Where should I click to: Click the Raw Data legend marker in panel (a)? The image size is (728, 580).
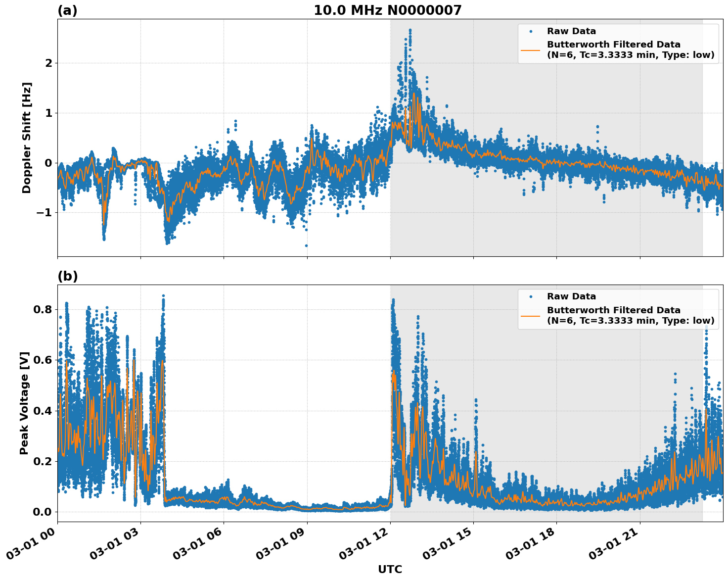pos(532,31)
